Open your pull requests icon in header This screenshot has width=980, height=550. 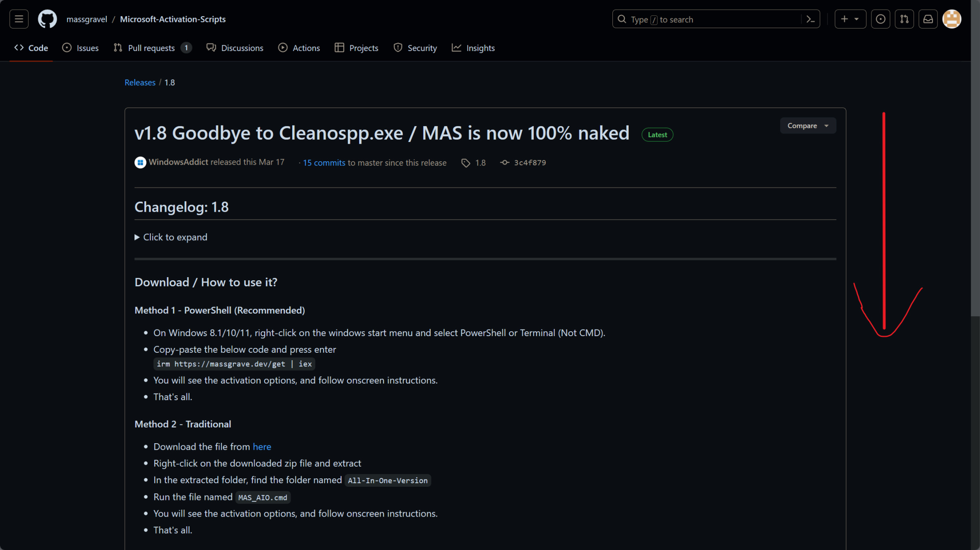[904, 19]
